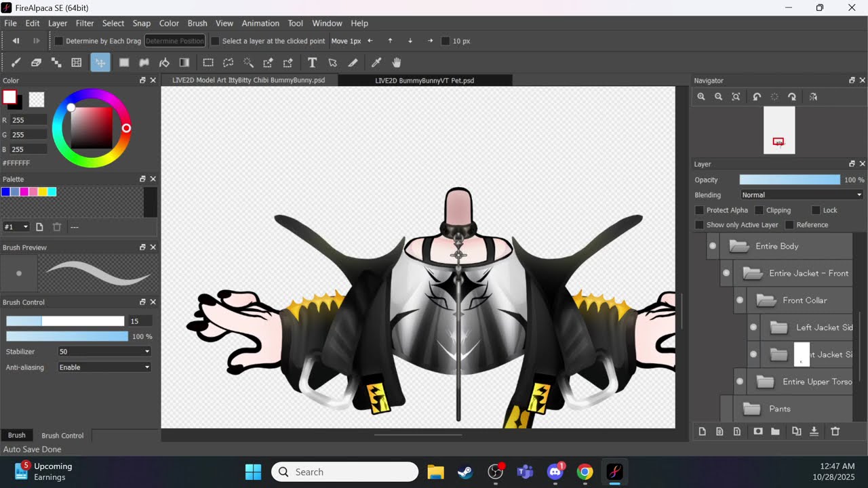Viewport: 868px width, 488px height.
Task: Zoom out using Navigator icon
Action: tap(718, 97)
